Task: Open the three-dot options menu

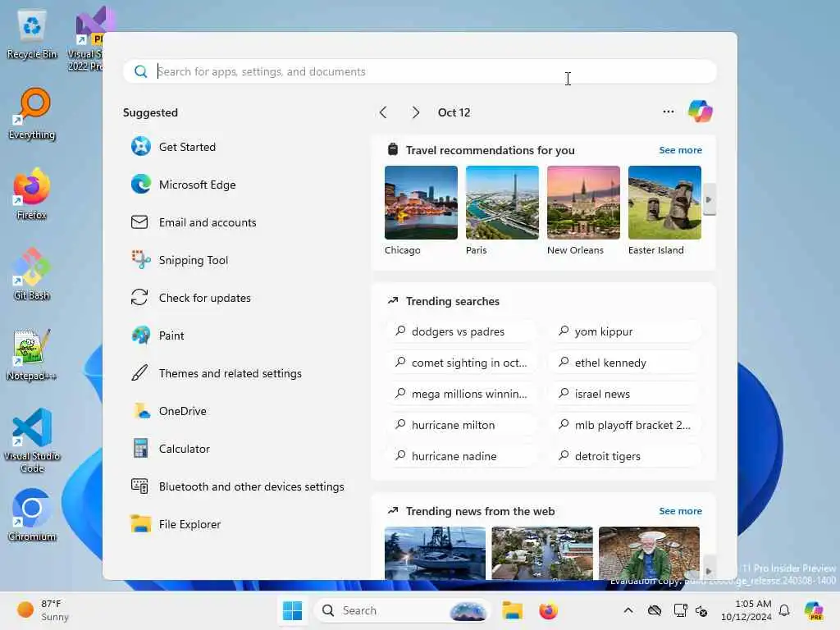Action: point(668,112)
